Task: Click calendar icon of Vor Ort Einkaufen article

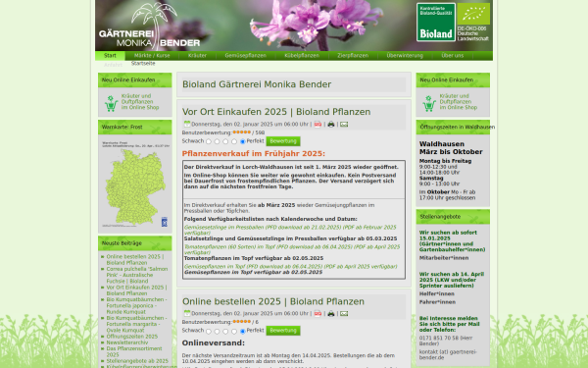Action: [x=187, y=124]
